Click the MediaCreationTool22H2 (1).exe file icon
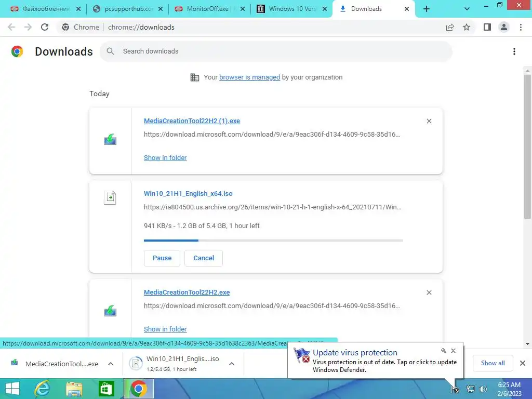Viewport: 532px width, 399px height. 110,139
